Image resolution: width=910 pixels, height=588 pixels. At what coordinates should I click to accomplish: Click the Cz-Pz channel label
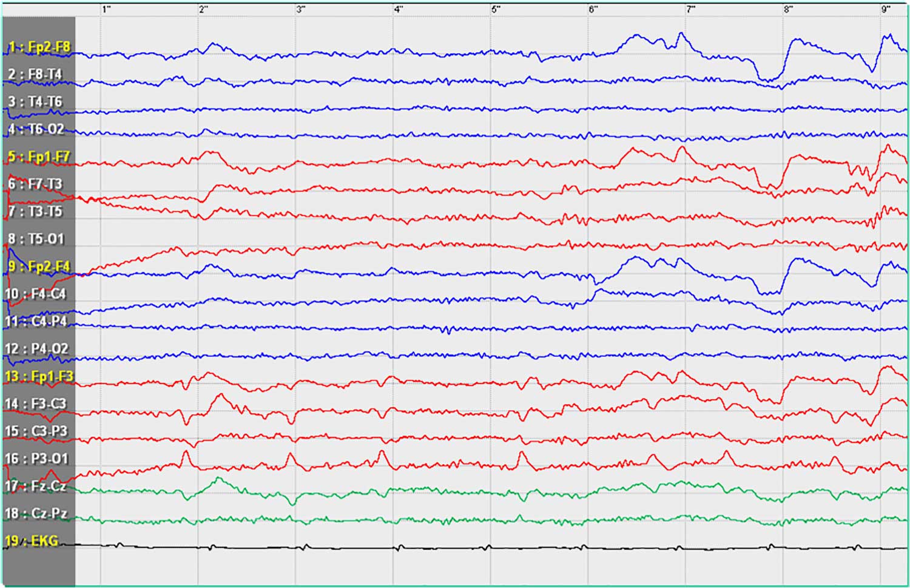tap(36, 513)
